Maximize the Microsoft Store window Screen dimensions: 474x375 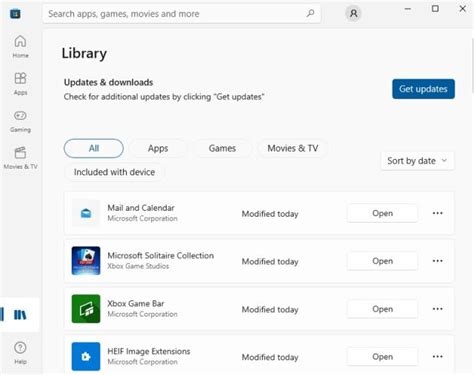coord(435,9)
